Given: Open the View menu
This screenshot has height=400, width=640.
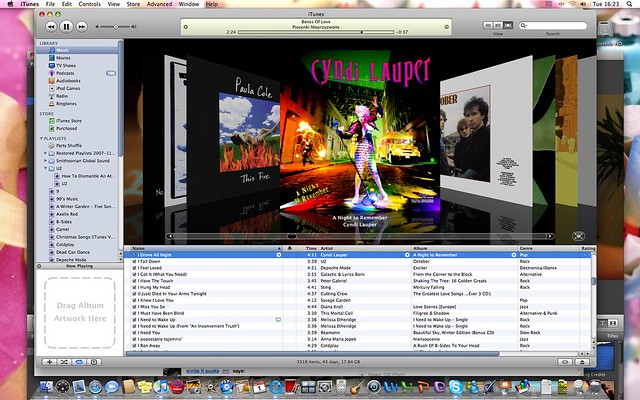Looking at the screenshot, I should [x=113, y=4].
